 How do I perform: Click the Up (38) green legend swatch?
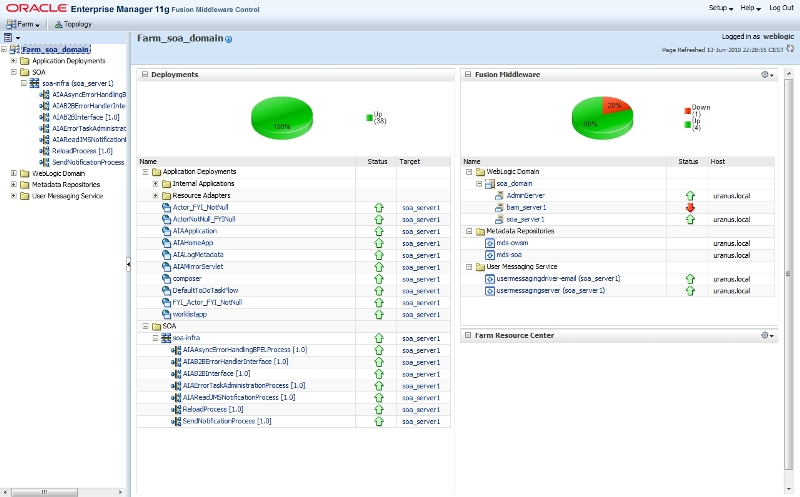369,118
